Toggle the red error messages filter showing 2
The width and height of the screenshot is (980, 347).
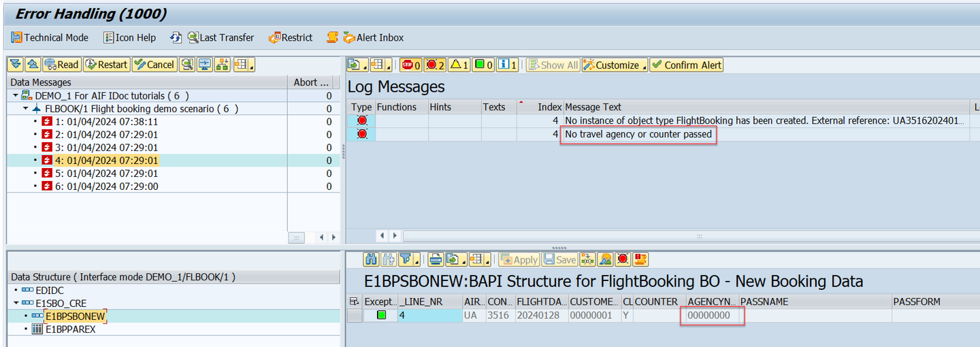pyautogui.click(x=435, y=65)
